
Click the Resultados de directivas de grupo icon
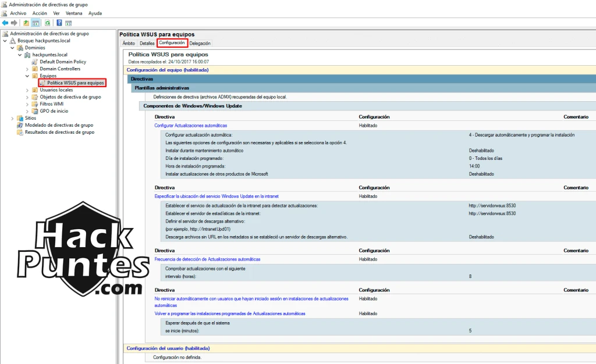20,132
